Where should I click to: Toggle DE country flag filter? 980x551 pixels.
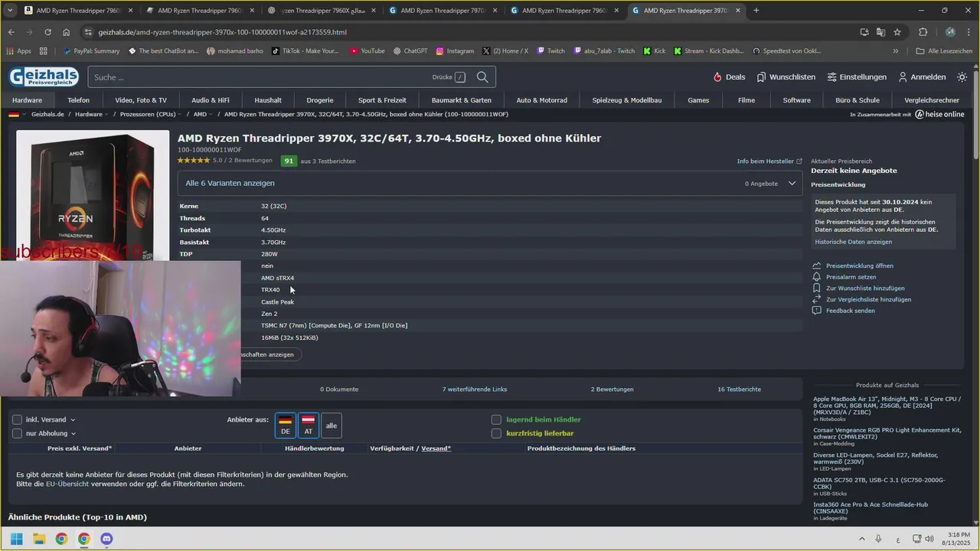(x=286, y=425)
